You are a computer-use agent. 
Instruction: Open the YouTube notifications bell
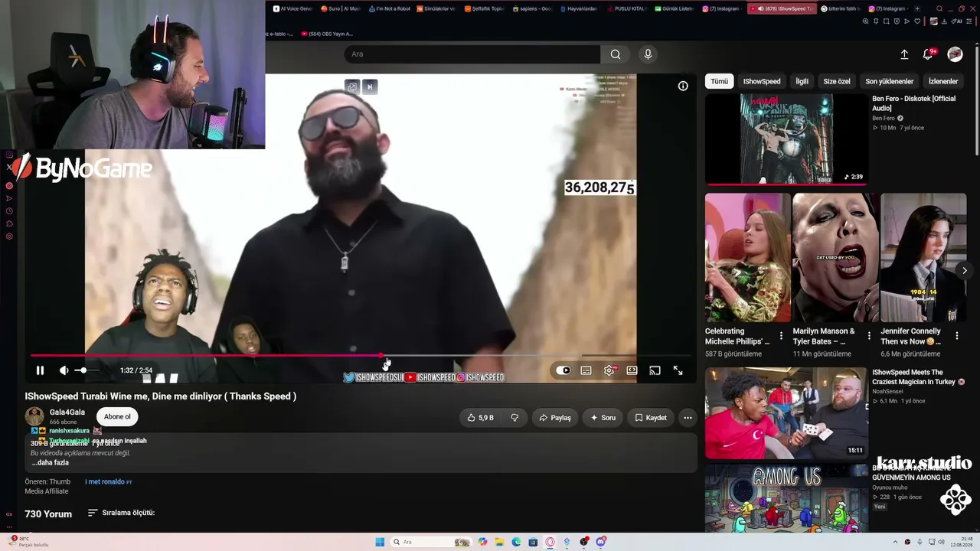coord(928,54)
